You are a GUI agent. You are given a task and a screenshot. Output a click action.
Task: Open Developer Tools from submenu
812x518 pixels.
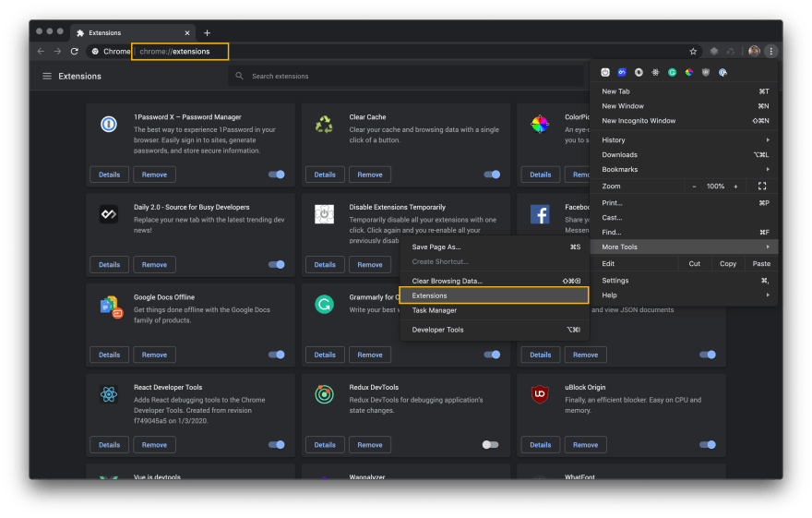point(494,330)
